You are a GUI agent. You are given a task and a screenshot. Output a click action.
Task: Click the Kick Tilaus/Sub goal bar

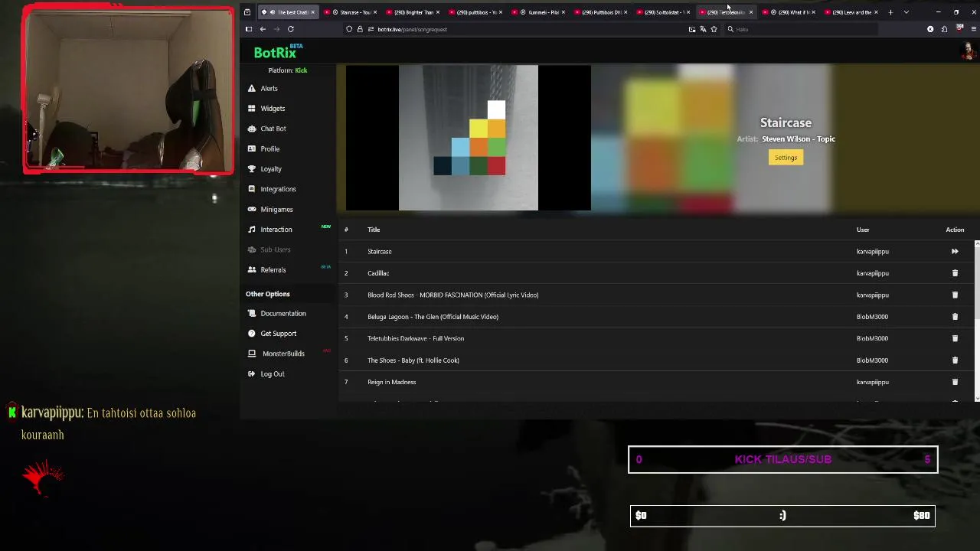click(782, 459)
